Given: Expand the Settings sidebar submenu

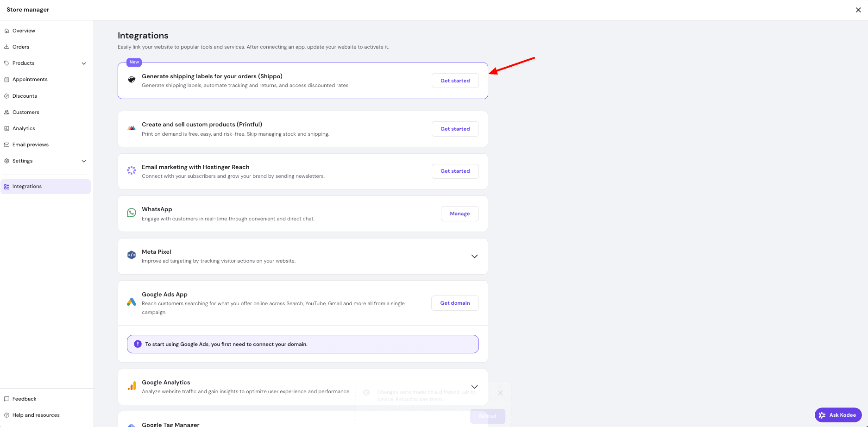Looking at the screenshot, I should click(84, 161).
